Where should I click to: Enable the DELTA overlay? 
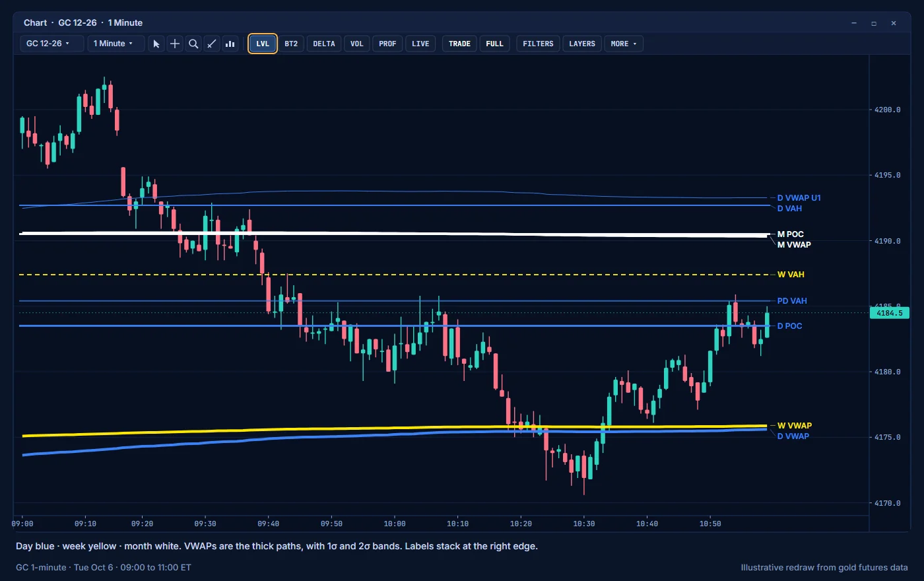(x=324, y=44)
